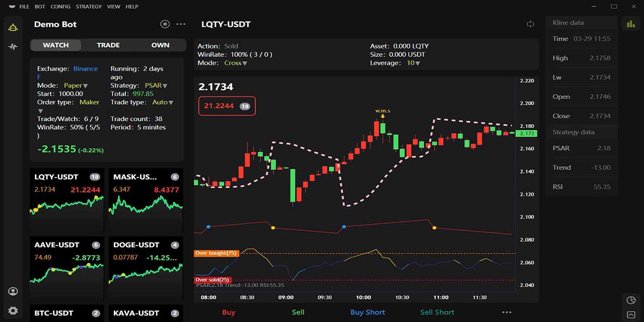Viewport: 644px width, 322px height.
Task: Click the swap icon beside LQTY-USDT title
Action: [530, 24]
